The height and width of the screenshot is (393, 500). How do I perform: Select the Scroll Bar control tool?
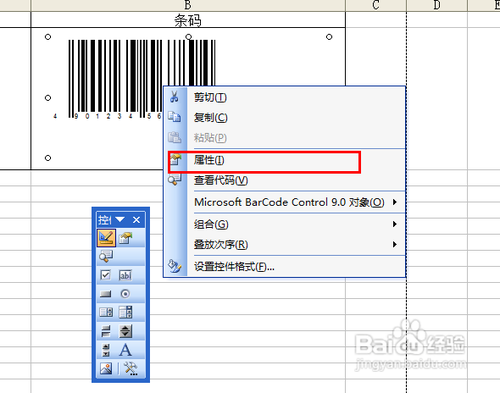(106, 350)
